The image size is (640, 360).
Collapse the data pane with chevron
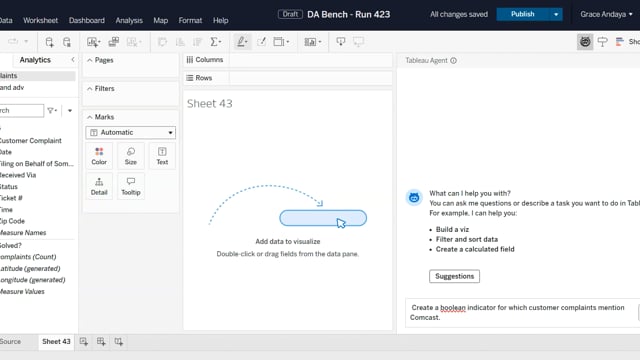pyautogui.click(x=73, y=60)
